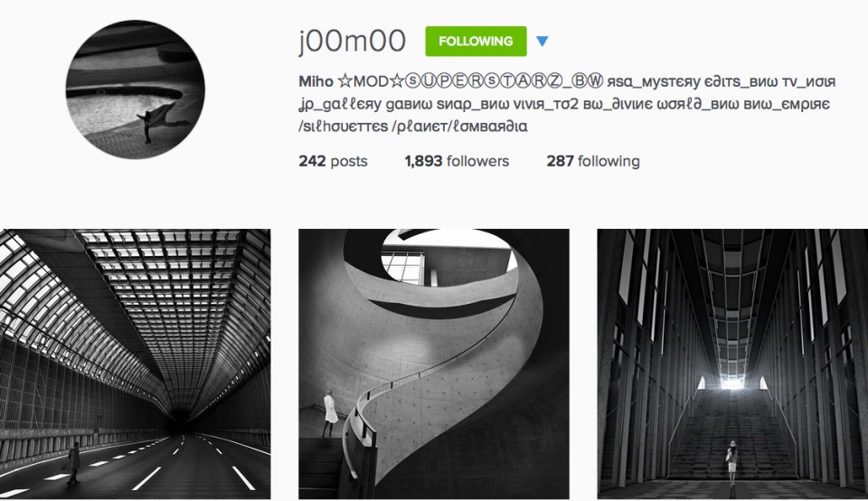The height and width of the screenshot is (501, 868).
Task: Click the star MOD text in bio
Action: (370, 81)
